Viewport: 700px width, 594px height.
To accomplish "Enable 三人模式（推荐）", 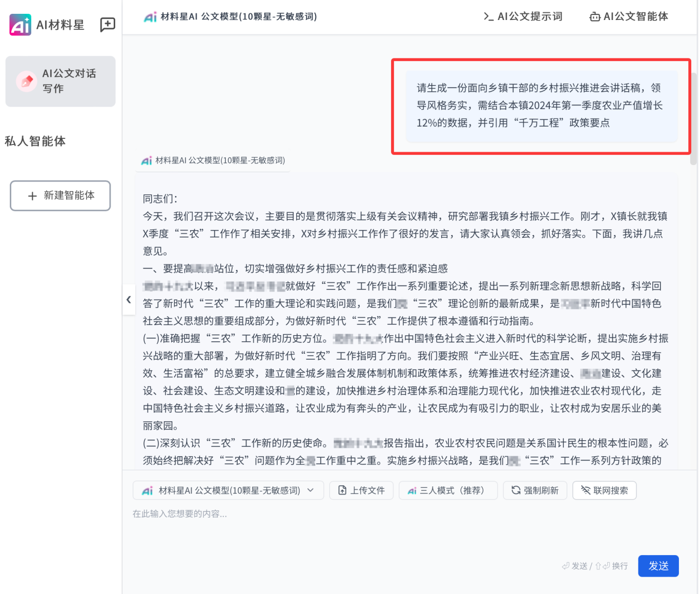I will (x=448, y=490).
